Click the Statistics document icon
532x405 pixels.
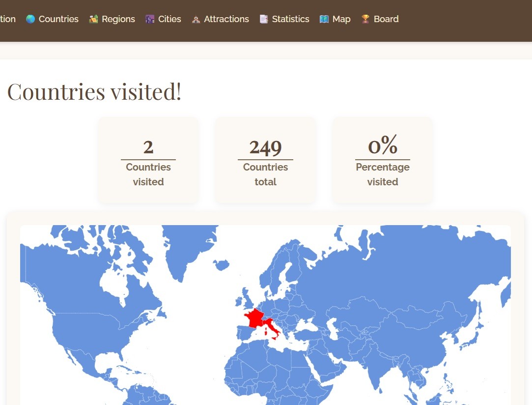click(264, 19)
